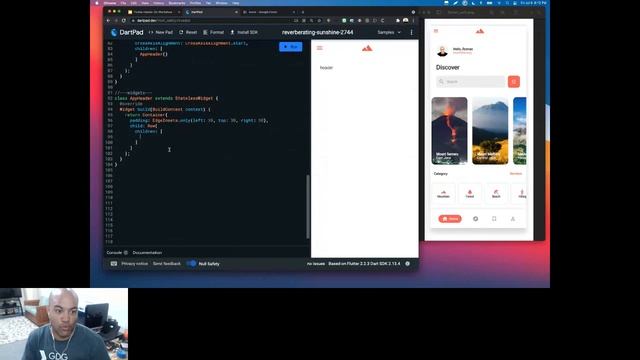Click the 'class AppHeader' code line in the editor
Image resolution: width=640 pixels, height=360 pixels.
166,98
